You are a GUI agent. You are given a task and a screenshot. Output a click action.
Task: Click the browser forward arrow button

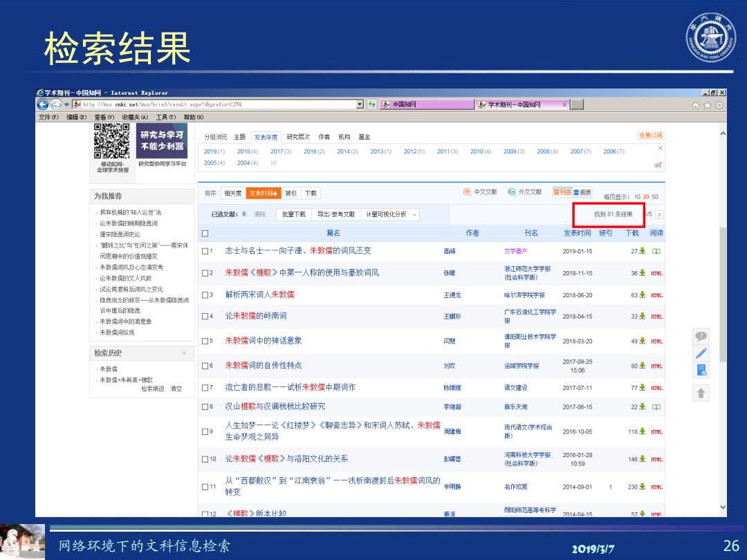click(x=56, y=104)
